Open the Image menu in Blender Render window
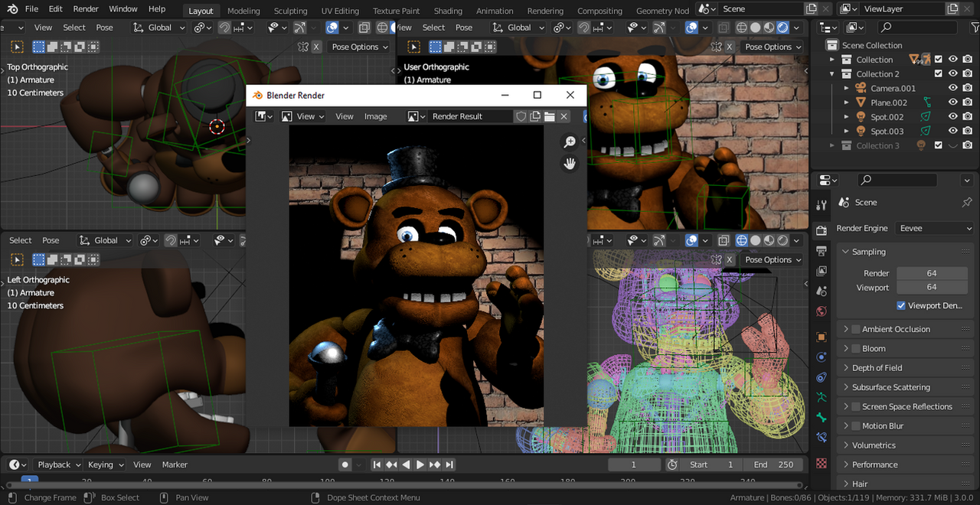 (x=375, y=116)
